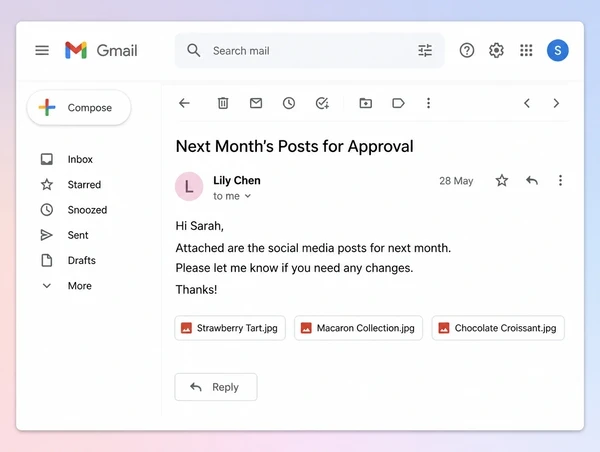Open the Help question mark icon
This screenshot has height=452, width=600.
click(x=467, y=51)
